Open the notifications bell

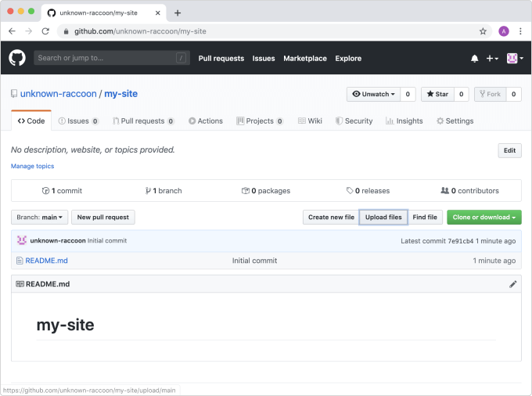pos(474,59)
